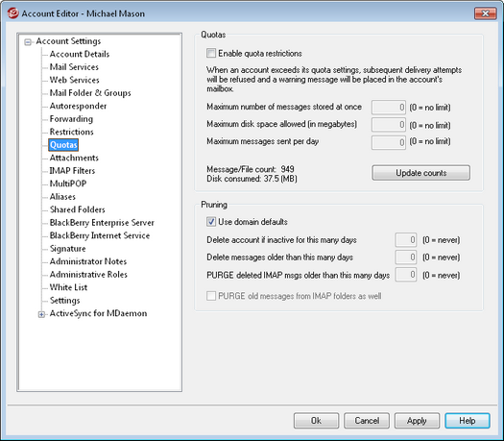Screen dimensions: 504x441
Task: Click the Update counts button
Action: click(x=420, y=173)
